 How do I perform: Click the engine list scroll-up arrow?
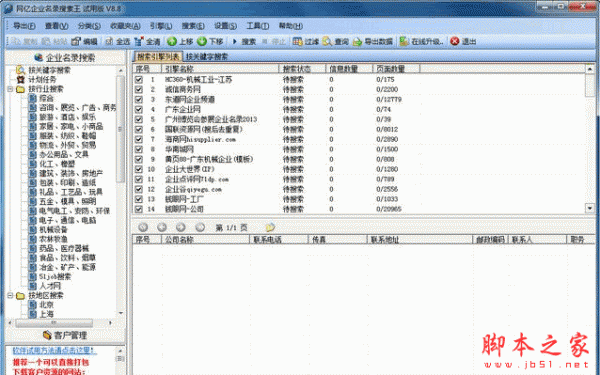coord(590,69)
